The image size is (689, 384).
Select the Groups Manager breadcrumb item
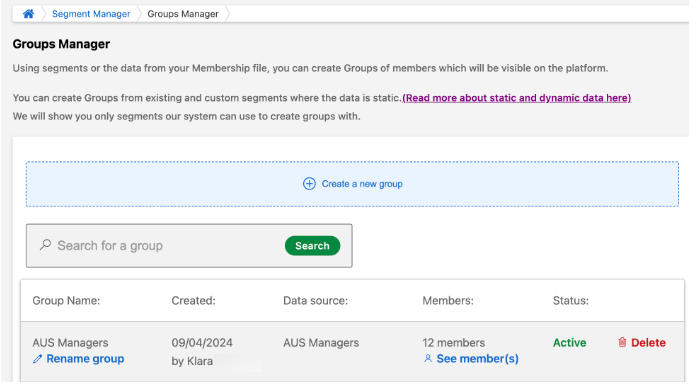(183, 14)
